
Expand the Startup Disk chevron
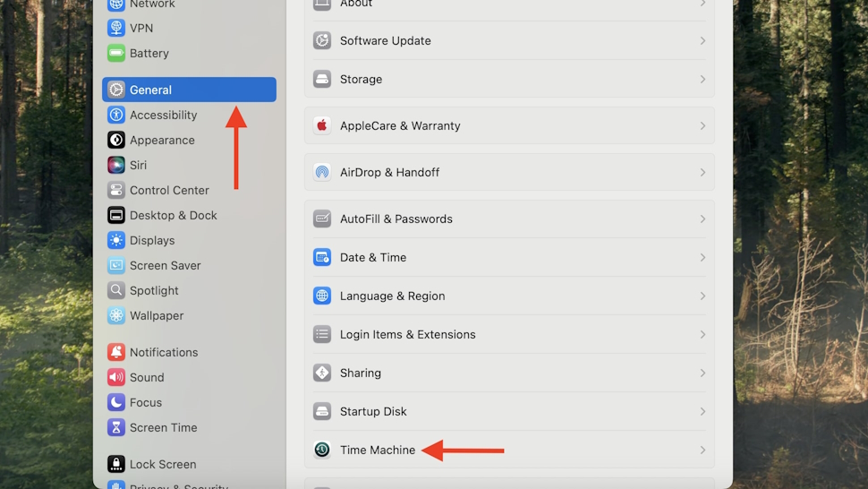point(702,411)
